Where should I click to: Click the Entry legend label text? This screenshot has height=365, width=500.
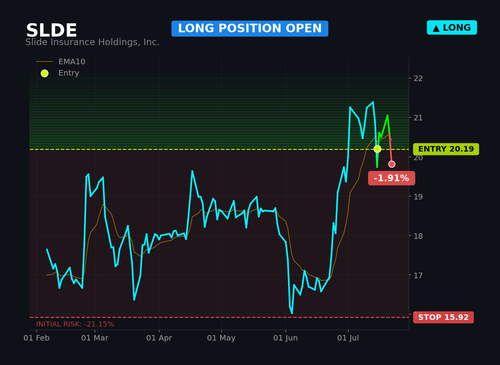(x=69, y=73)
